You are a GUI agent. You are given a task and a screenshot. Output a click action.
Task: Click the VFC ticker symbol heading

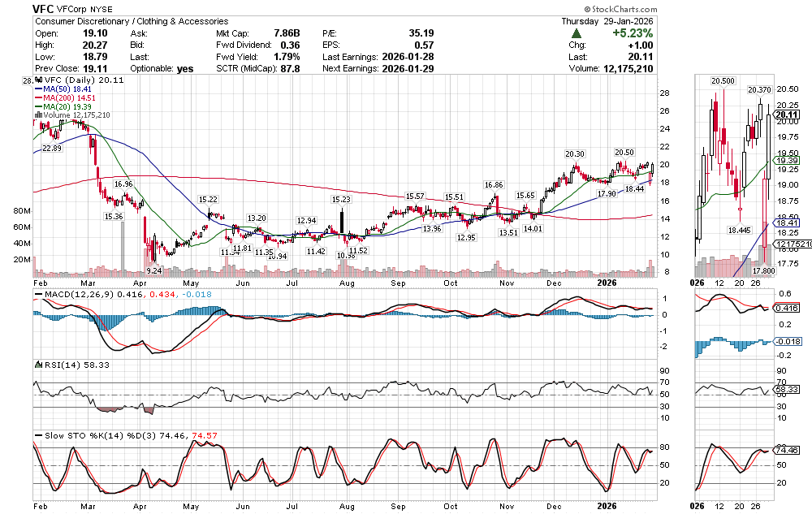44,8
